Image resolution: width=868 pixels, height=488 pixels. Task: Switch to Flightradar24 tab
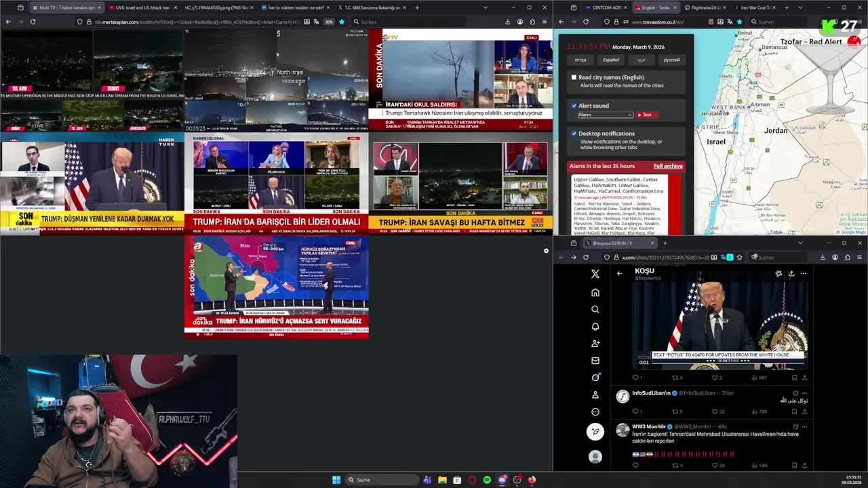tap(704, 7)
